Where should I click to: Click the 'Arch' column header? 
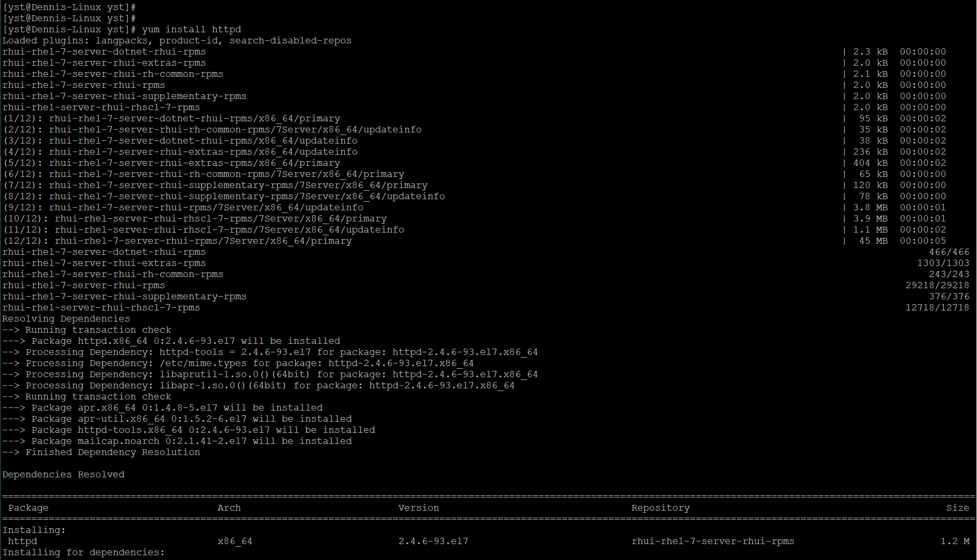click(229, 508)
